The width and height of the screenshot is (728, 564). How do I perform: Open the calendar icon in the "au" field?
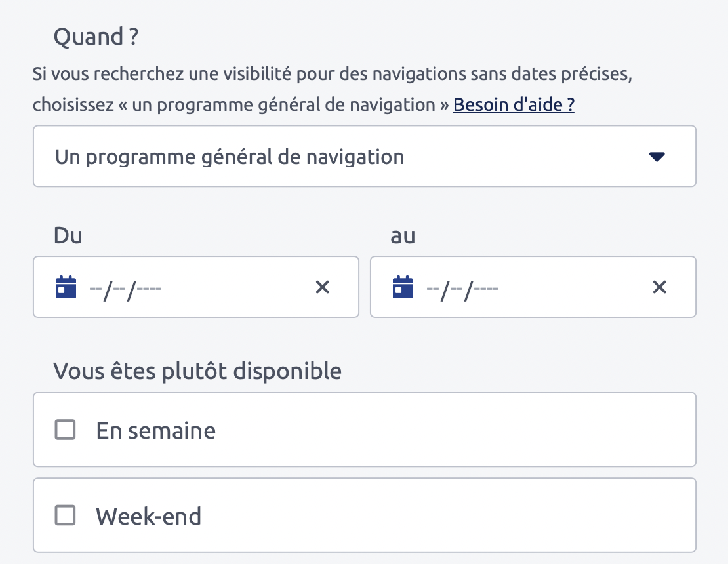403,287
